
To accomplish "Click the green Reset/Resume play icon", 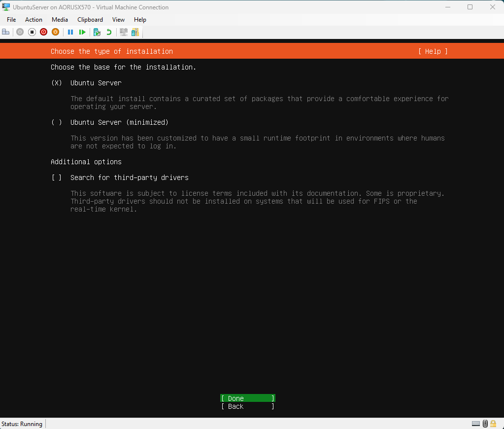I will point(82,32).
